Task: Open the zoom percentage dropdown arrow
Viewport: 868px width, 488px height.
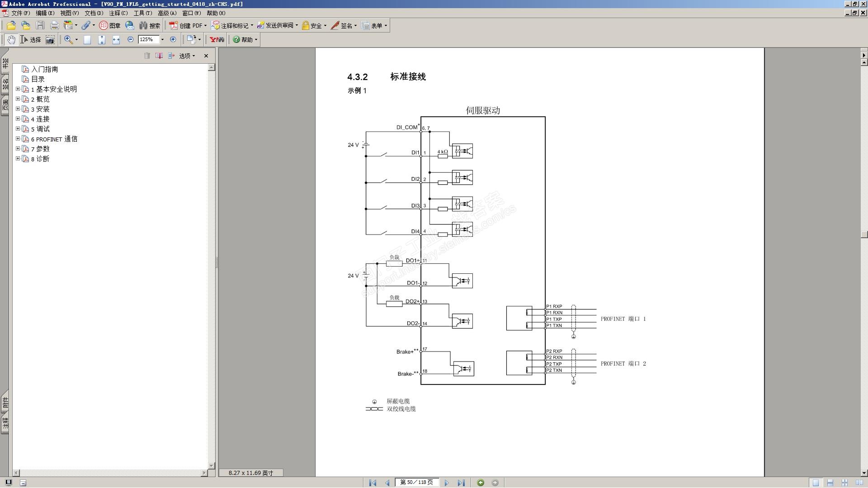Action: [x=163, y=40]
